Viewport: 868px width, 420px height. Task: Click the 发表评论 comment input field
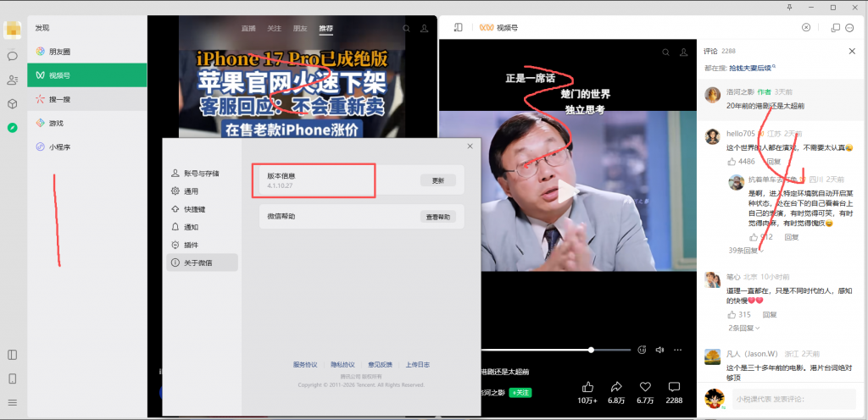click(794, 399)
